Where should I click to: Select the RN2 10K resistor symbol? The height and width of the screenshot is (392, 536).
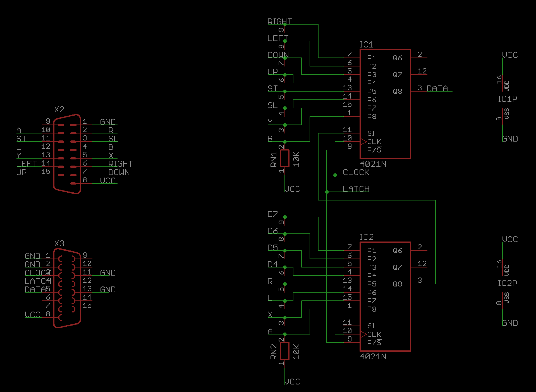click(x=284, y=351)
